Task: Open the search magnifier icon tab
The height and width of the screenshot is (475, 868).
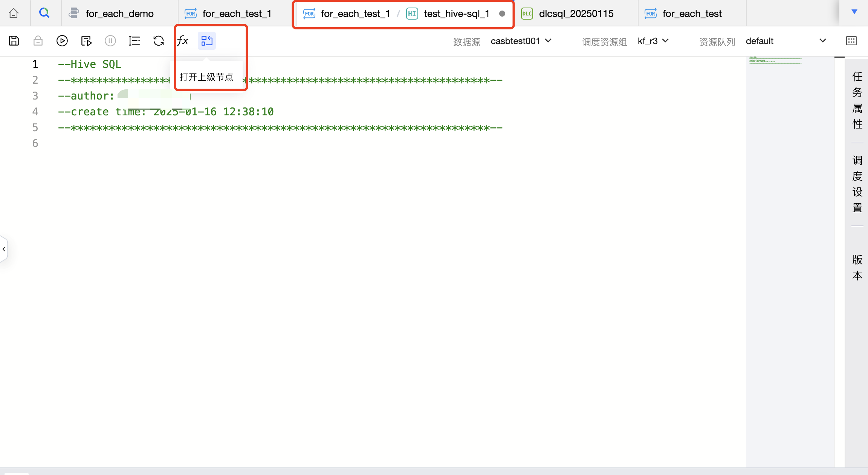Action: 44,13
